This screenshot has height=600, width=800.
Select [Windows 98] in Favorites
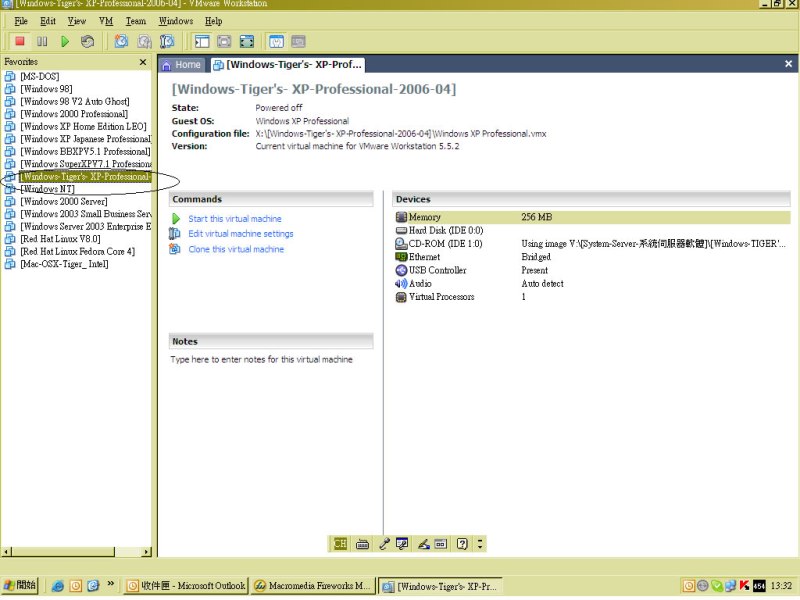pos(46,89)
